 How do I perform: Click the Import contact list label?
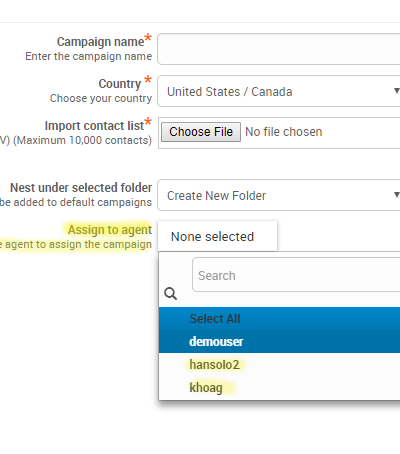click(x=94, y=126)
